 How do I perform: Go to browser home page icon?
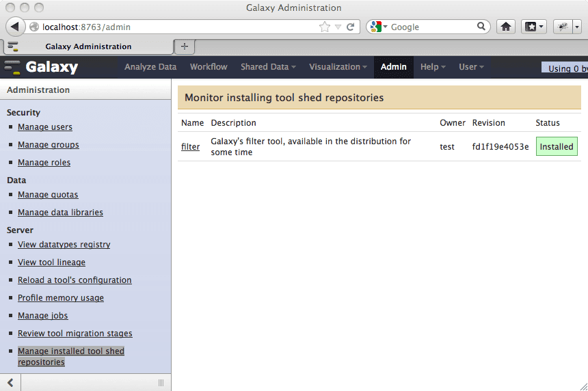(x=506, y=27)
